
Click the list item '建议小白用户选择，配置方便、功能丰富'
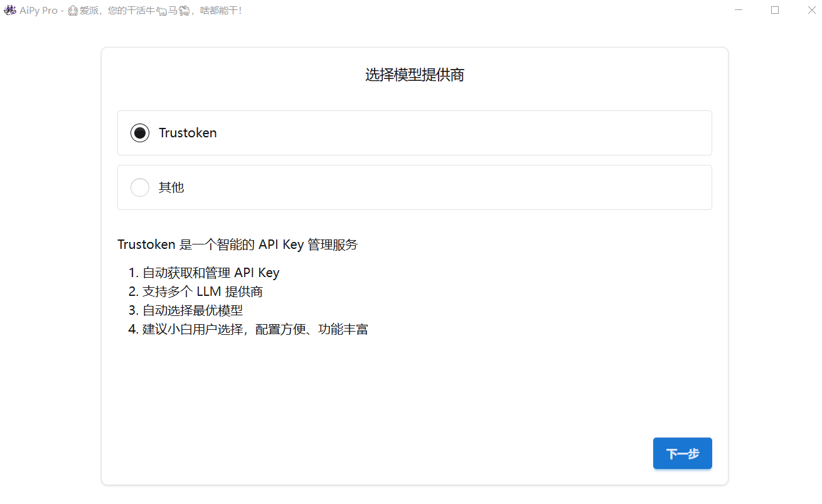pyautogui.click(x=255, y=329)
